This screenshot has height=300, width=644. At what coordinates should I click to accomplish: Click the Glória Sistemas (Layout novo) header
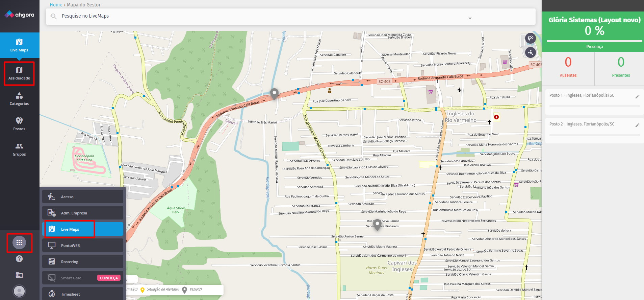595,20
